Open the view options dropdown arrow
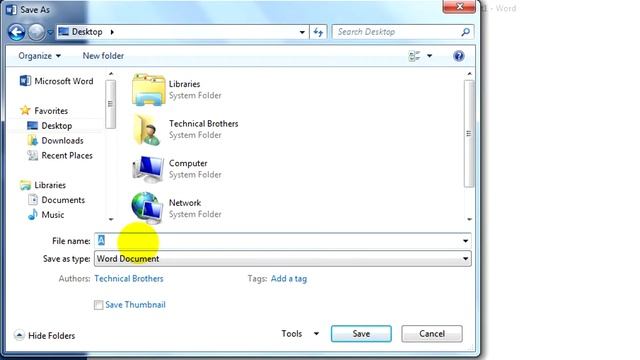This screenshot has height=360, width=640. click(429, 56)
